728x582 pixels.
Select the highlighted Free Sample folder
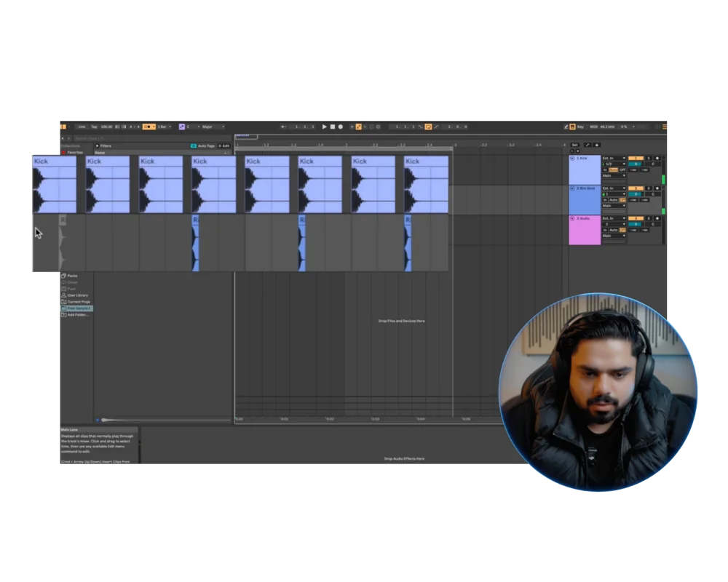click(76, 308)
